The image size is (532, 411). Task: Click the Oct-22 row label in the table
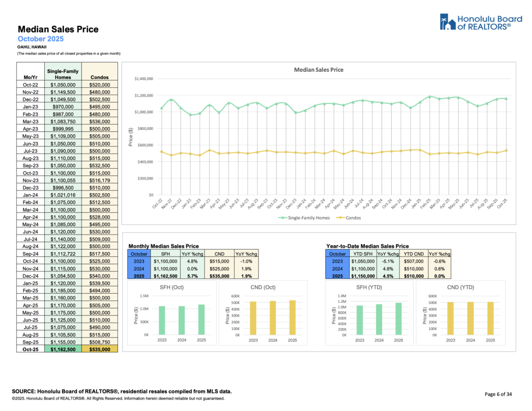coord(31,84)
